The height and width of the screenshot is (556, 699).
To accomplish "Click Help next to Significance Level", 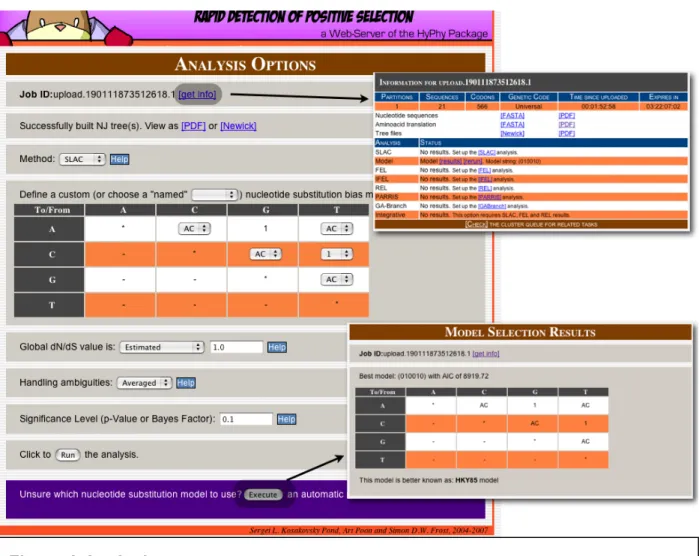I will coord(286,419).
